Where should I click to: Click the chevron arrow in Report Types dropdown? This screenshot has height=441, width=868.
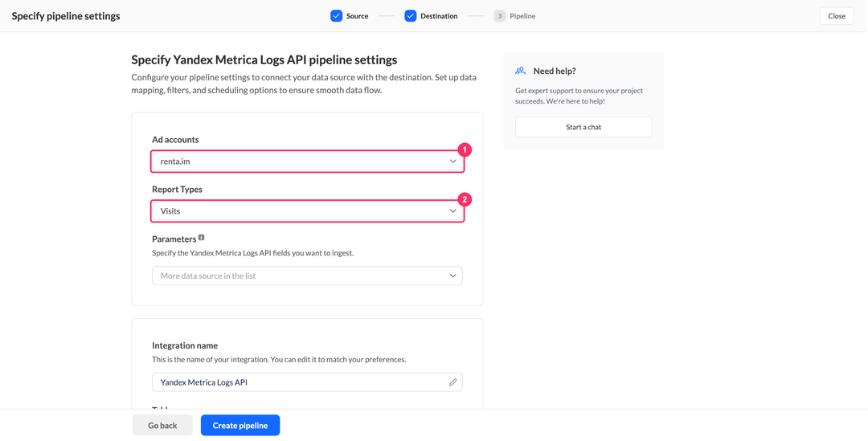tap(452, 211)
